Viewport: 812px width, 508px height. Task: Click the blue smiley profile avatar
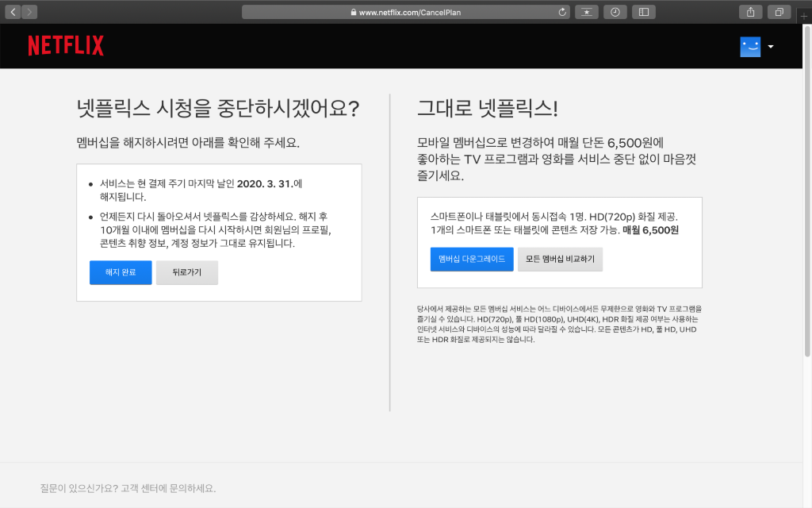click(750, 47)
